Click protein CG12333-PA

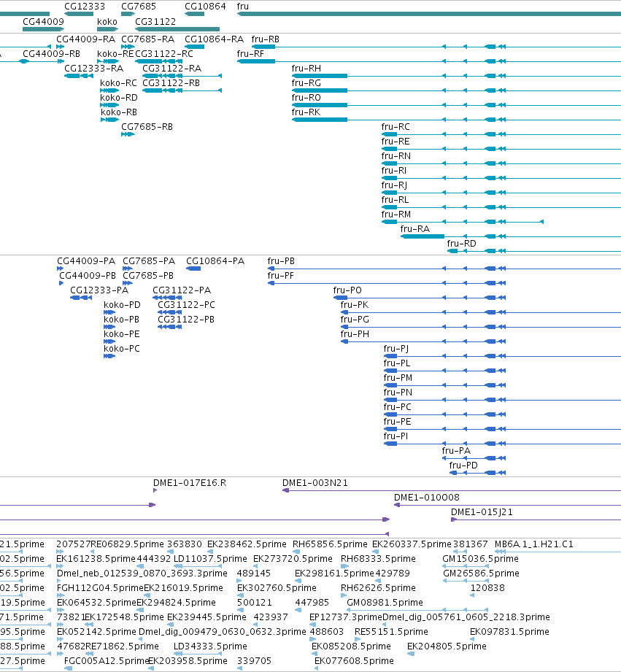tap(99, 290)
